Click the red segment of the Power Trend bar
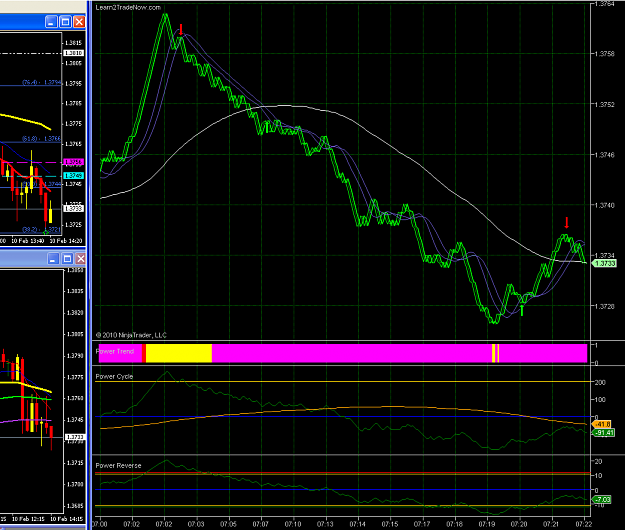 144,353
